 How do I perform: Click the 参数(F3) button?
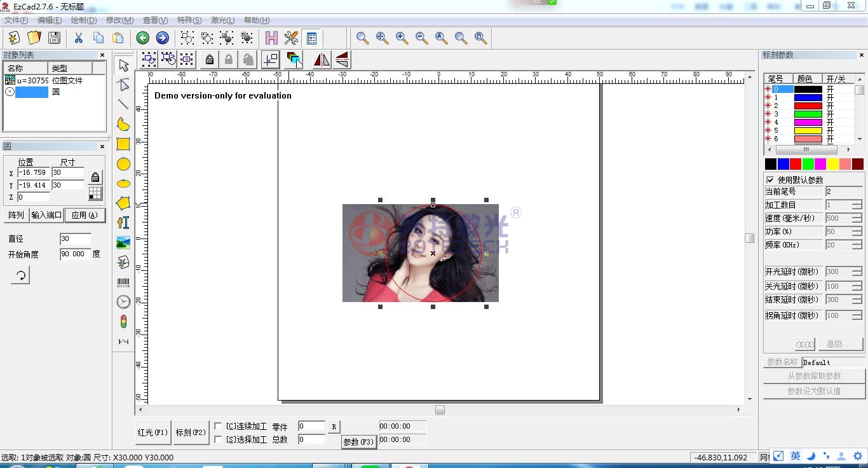coord(359,442)
